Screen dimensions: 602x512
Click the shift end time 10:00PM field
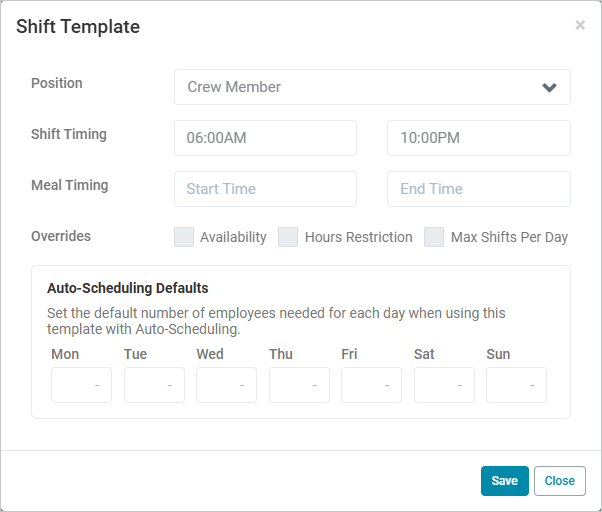pos(478,138)
